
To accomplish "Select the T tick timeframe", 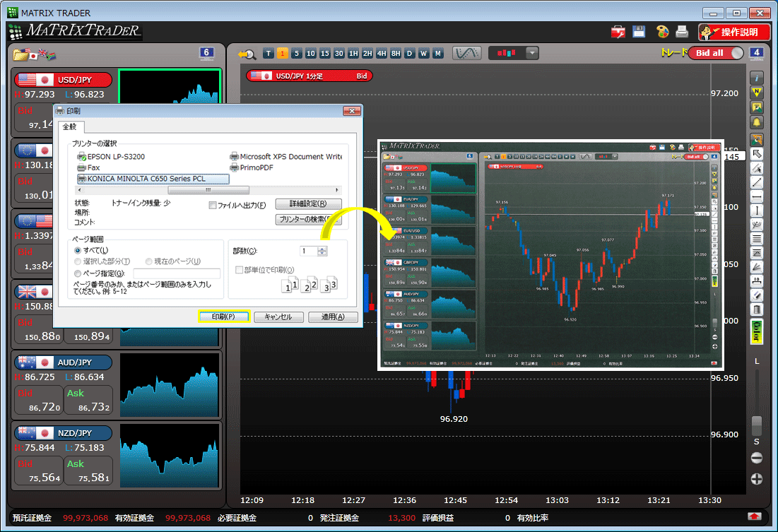I will tap(269, 54).
